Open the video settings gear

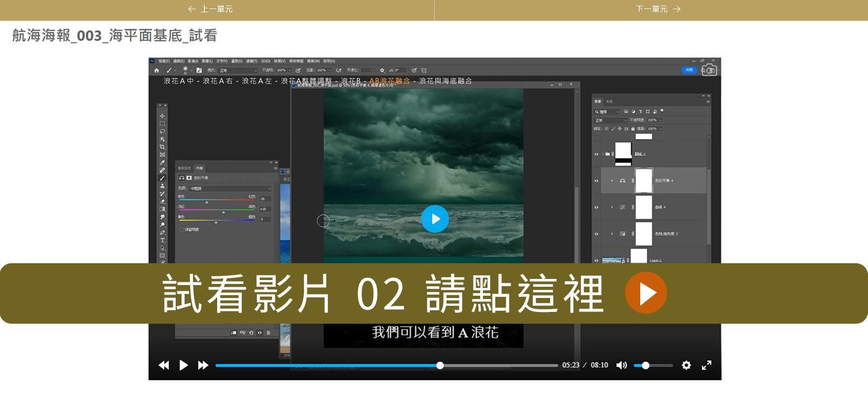686,365
